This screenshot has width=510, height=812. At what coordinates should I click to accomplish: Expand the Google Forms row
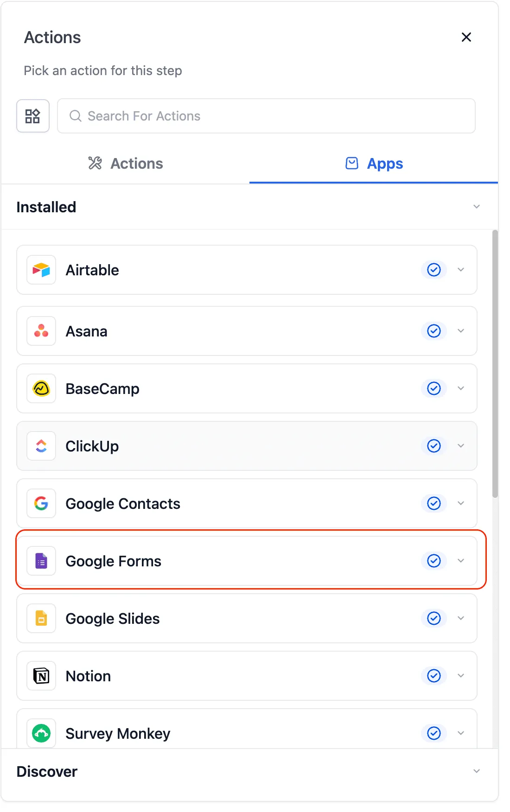[461, 561]
